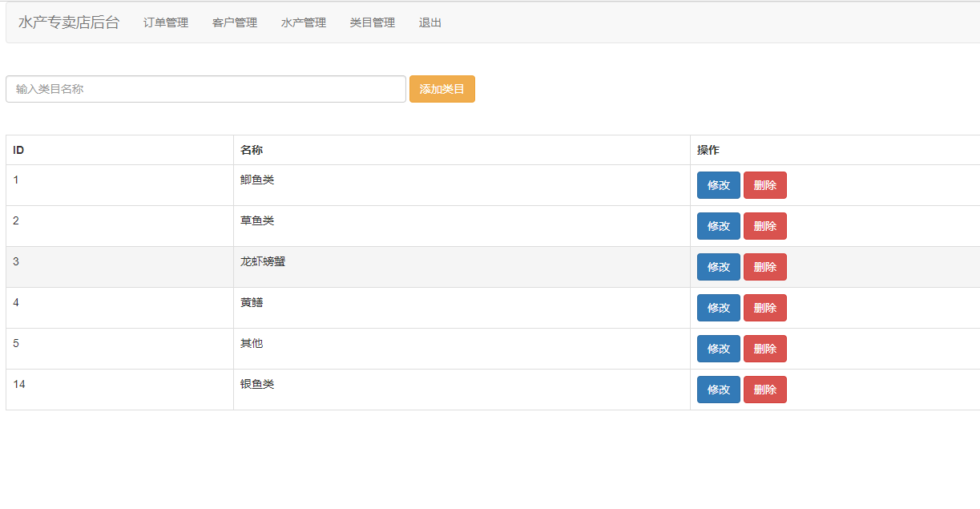
Task: Delete the 银鱼类 category
Action: pyautogui.click(x=764, y=390)
